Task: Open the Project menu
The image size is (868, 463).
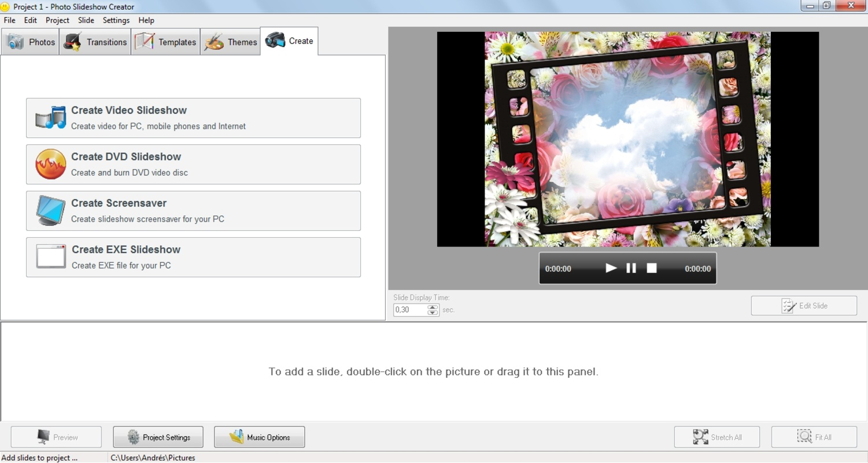Action: 57,20
